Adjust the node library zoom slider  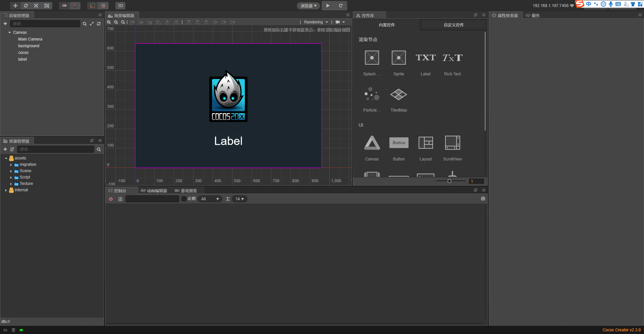[x=449, y=181]
